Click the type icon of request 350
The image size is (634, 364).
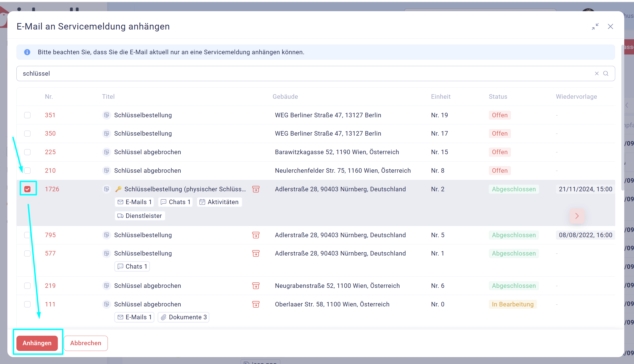pos(107,133)
